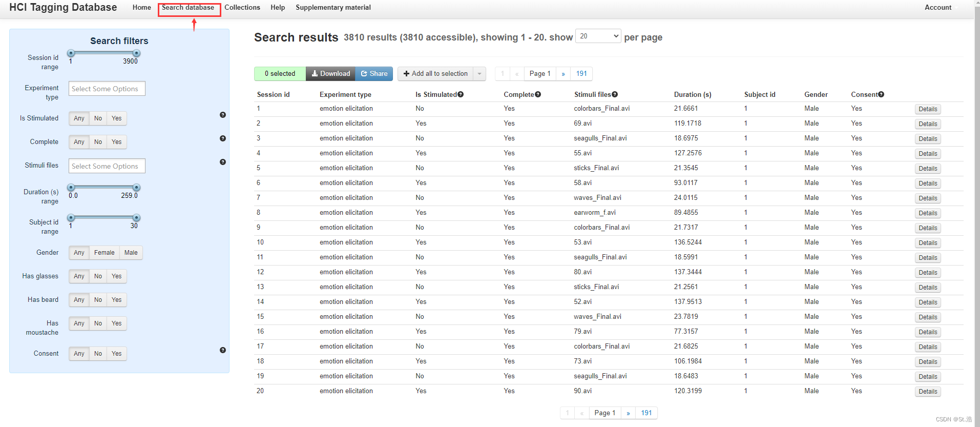
Task: Open the results per page dropdown
Action: pos(598,36)
